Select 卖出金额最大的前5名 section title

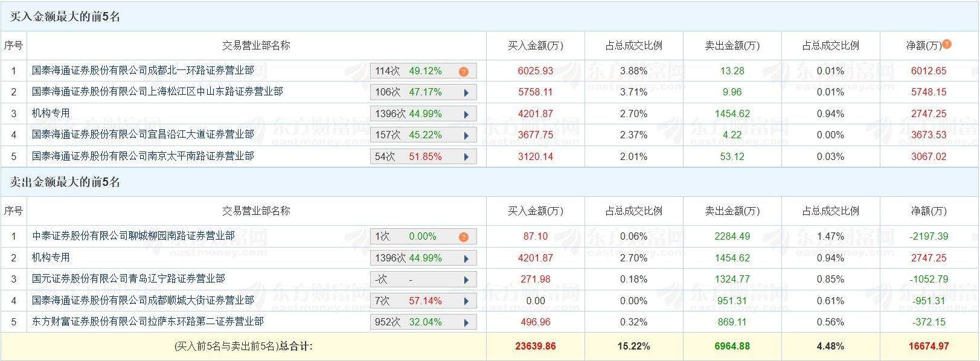pyautogui.click(x=65, y=182)
